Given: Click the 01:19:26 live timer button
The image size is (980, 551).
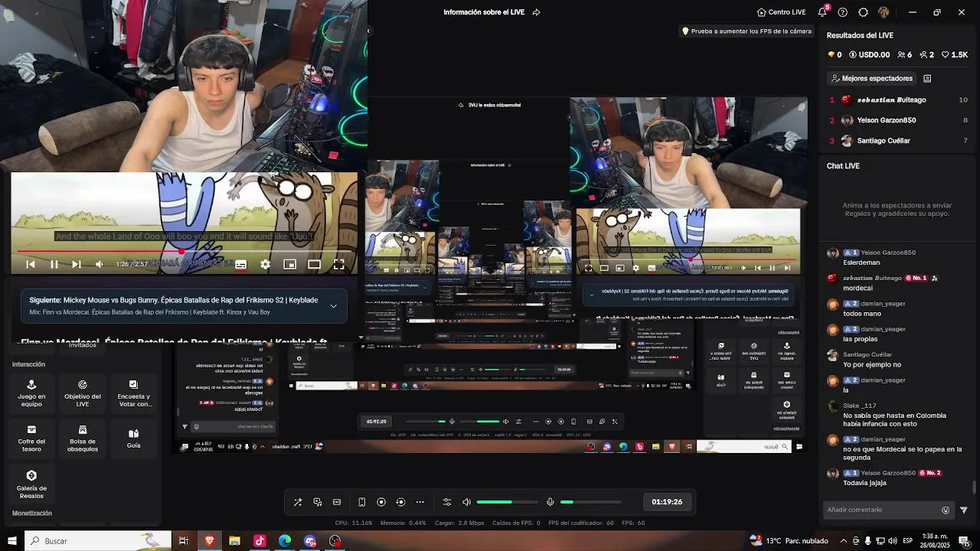Looking at the screenshot, I should click(667, 502).
